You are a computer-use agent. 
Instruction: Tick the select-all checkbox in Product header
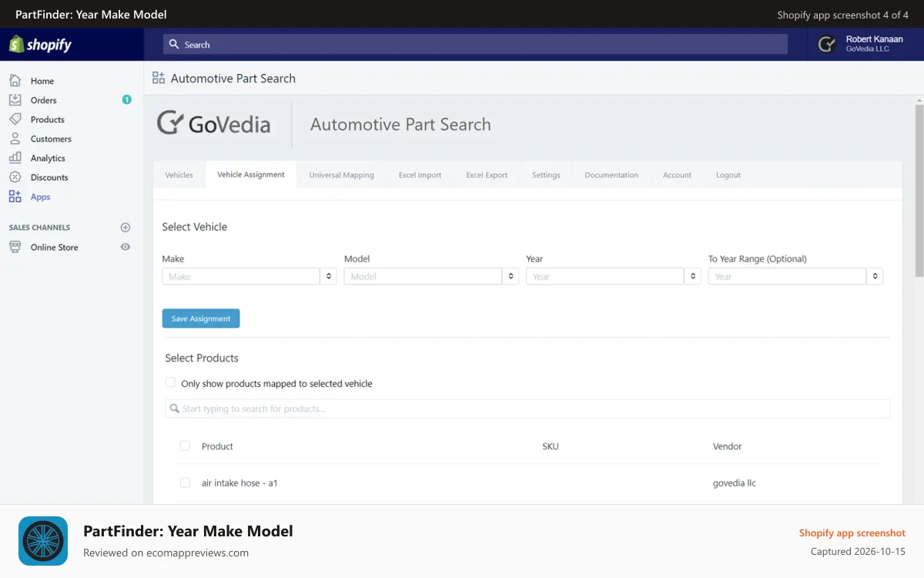point(185,445)
